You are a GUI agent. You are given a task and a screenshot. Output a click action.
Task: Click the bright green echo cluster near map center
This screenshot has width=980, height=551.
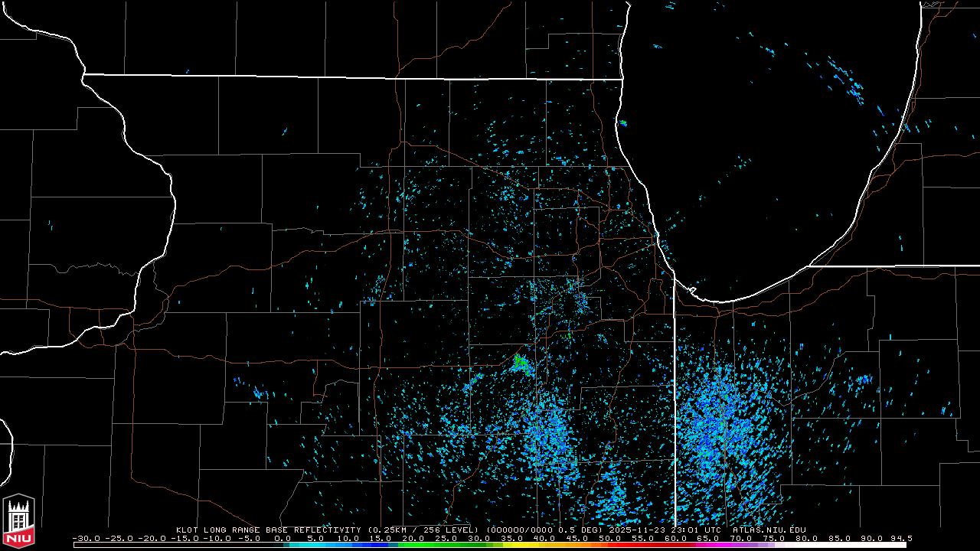[522, 362]
